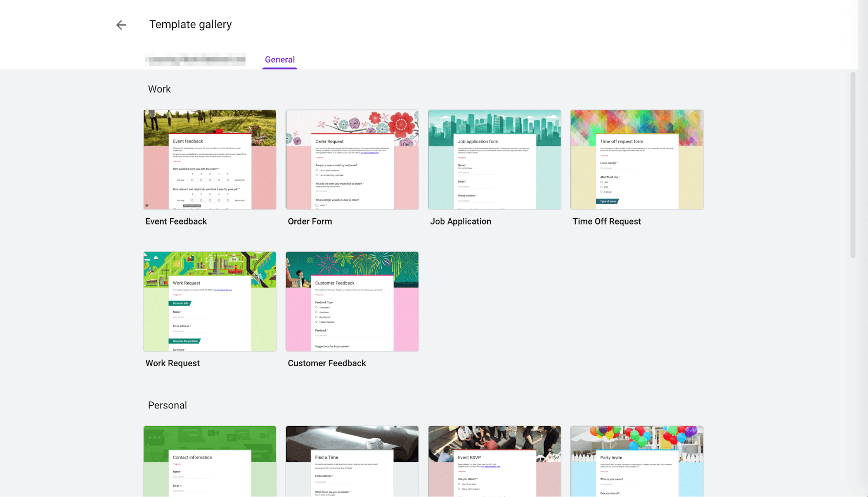This screenshot has height=497, width=868.
Task: Click the Time Off Request template icon
Action: (x=637, y=159)
